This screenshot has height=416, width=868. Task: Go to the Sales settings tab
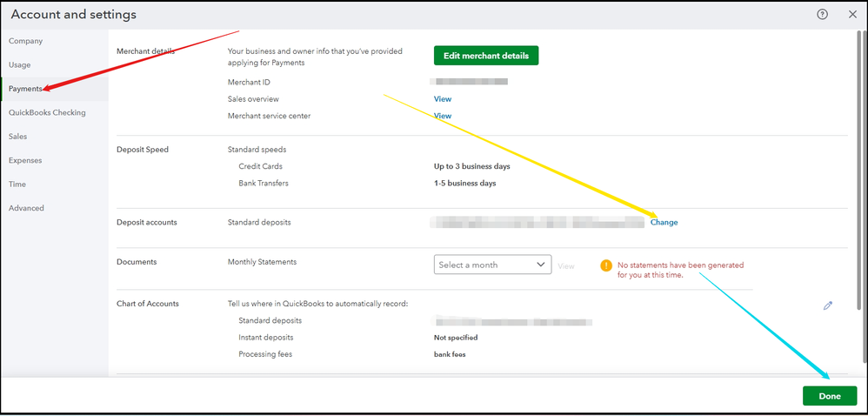tap(17, 137)
